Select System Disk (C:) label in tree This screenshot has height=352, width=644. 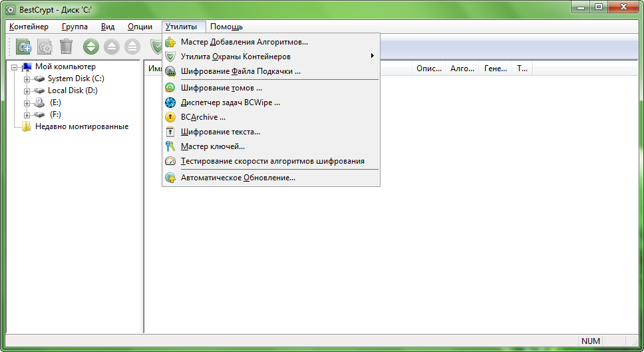pos(76,79)
